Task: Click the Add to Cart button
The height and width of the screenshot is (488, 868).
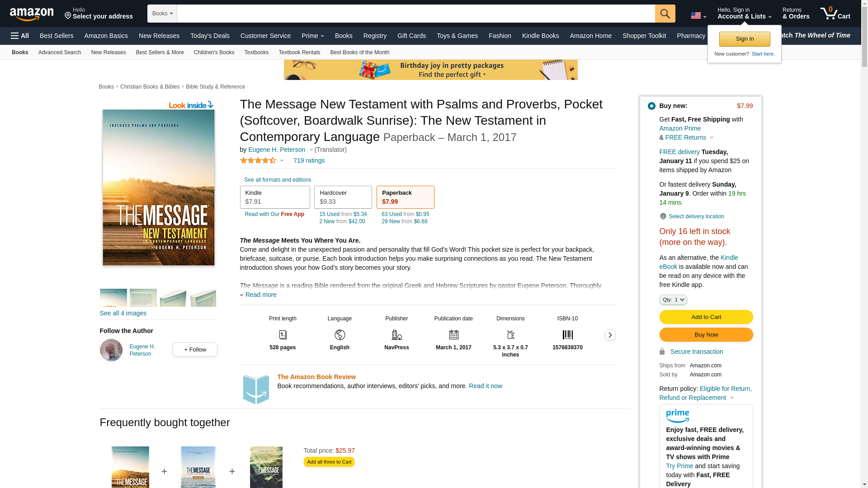Action: pos(706,317)
